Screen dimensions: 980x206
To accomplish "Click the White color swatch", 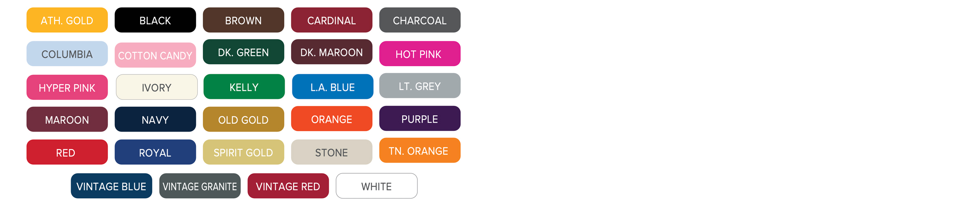I will [376, 186].
